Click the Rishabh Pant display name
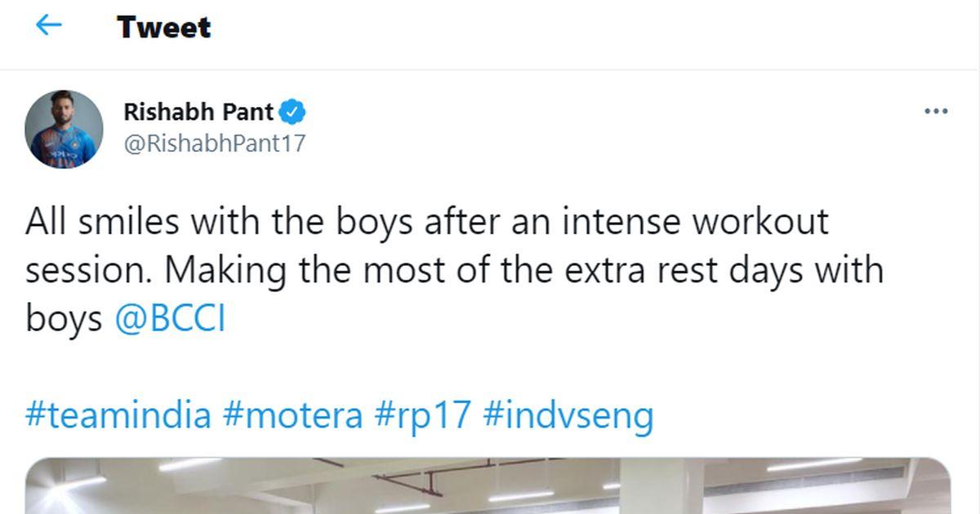 coord(198,111)
